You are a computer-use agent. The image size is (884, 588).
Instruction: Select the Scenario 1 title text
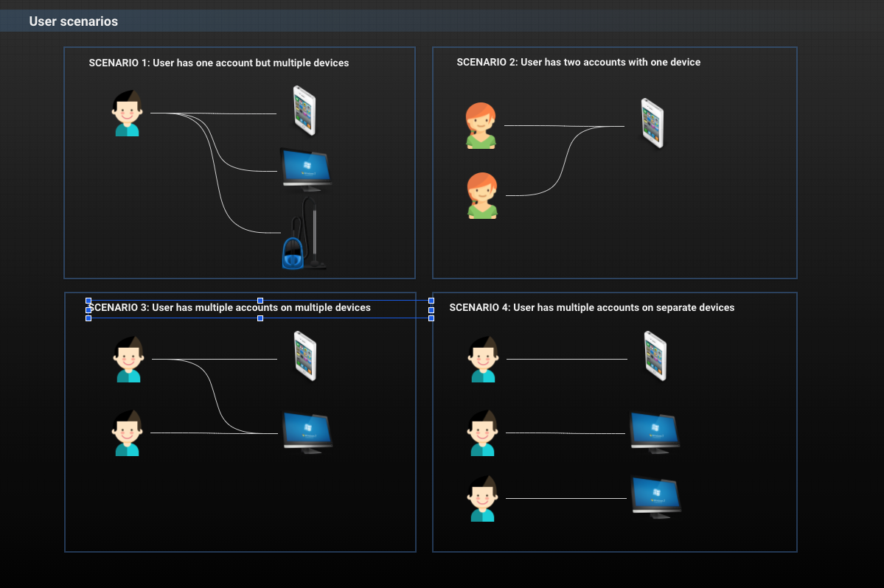218,63
